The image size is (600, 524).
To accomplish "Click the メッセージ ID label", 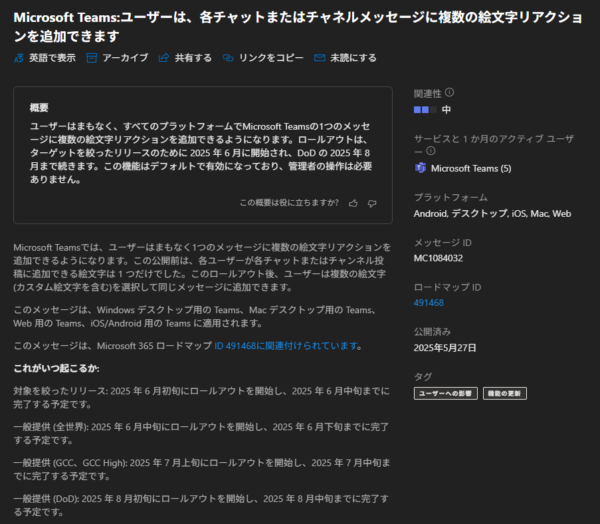I will pos(443,243).
